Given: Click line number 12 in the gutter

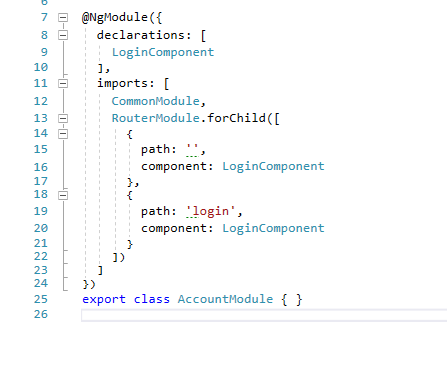Looking at the screenshot, I should tap(41, 101).
